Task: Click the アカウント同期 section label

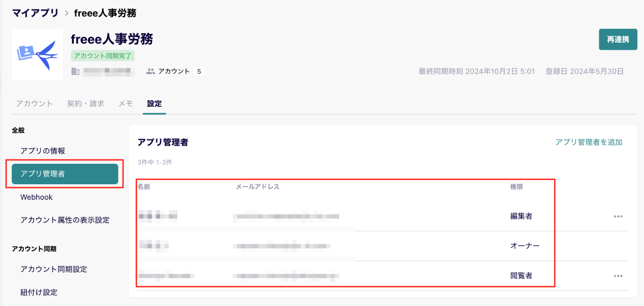Action: tap(34, 248)
